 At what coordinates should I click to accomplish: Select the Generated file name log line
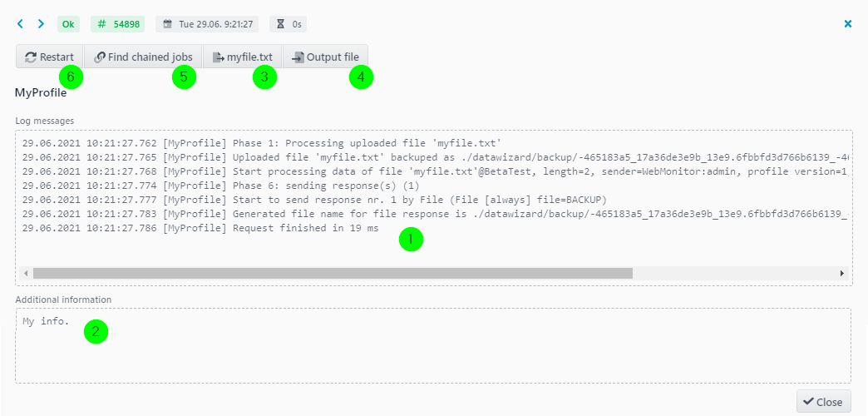[435, 214]
